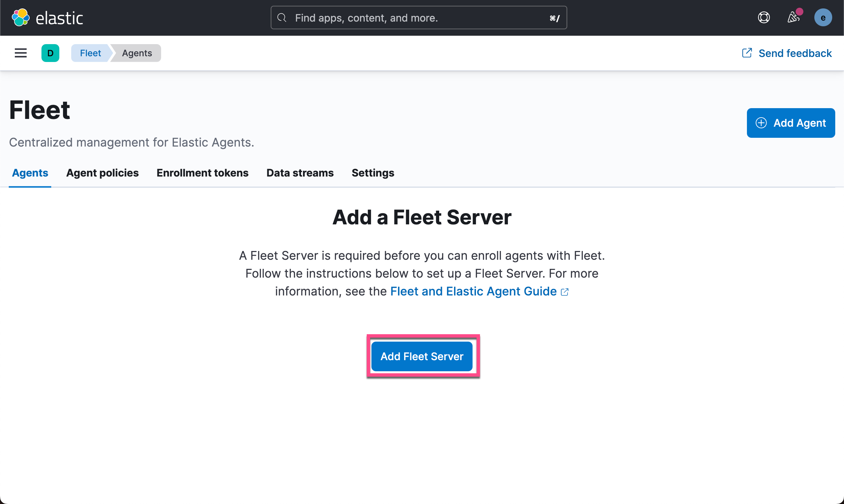This screenshot has height=504, width=844.
Task: Open the Data streams tab
Action: point(300,173)
